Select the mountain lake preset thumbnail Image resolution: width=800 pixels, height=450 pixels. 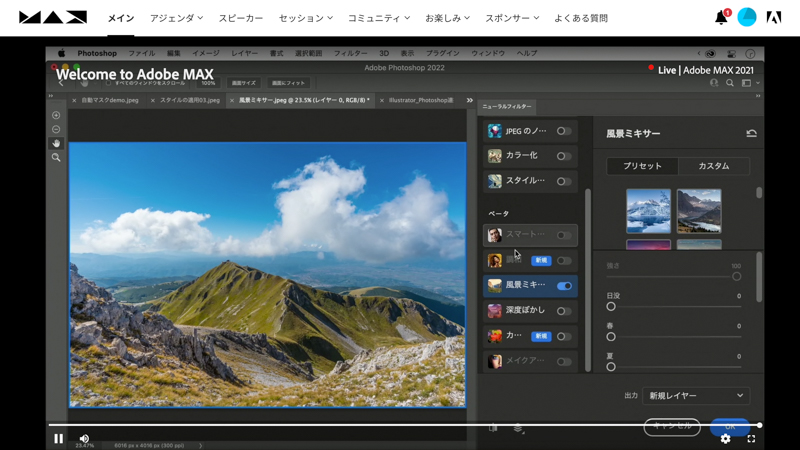click(x=699, y=211)
